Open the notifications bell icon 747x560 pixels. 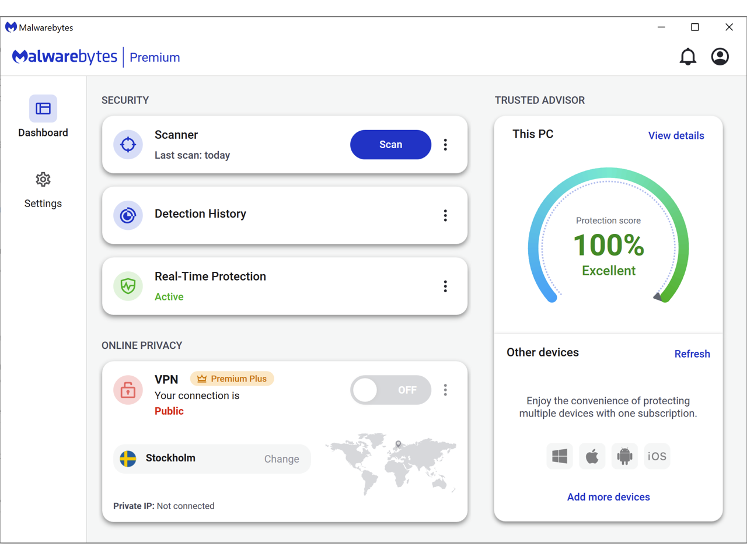(x=687, y=57)
